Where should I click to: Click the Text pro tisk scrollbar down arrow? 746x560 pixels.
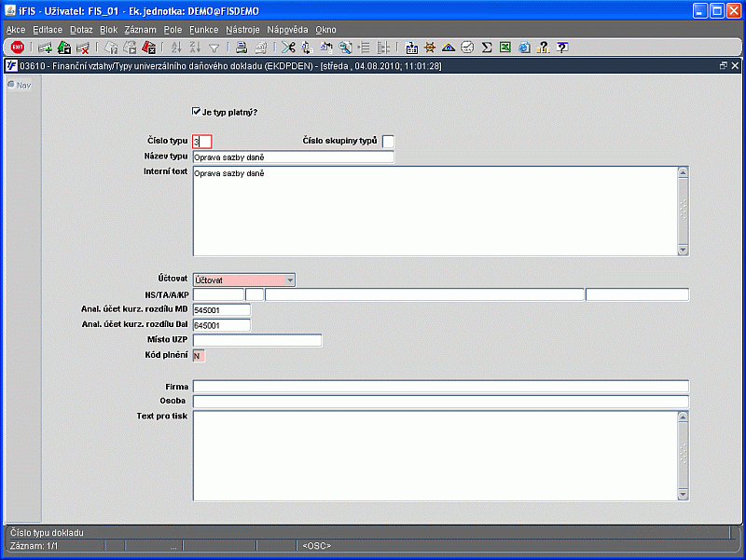click(x=684, y=495)
